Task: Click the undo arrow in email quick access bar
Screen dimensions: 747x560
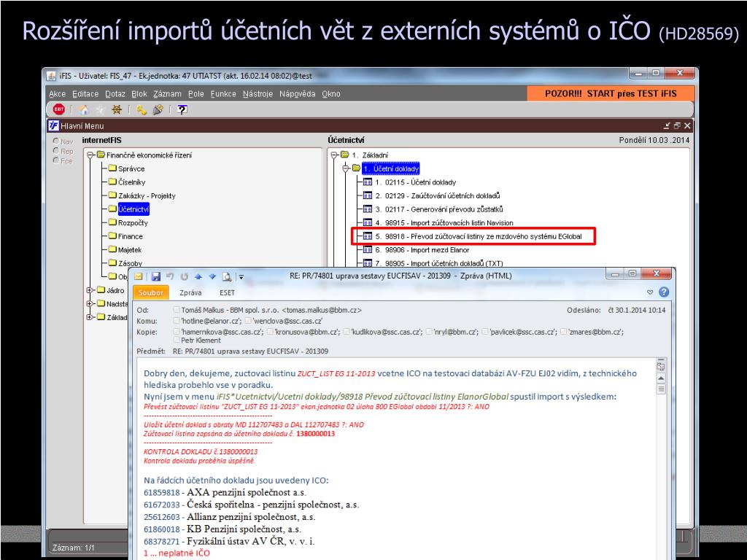Action: point(170,276)
